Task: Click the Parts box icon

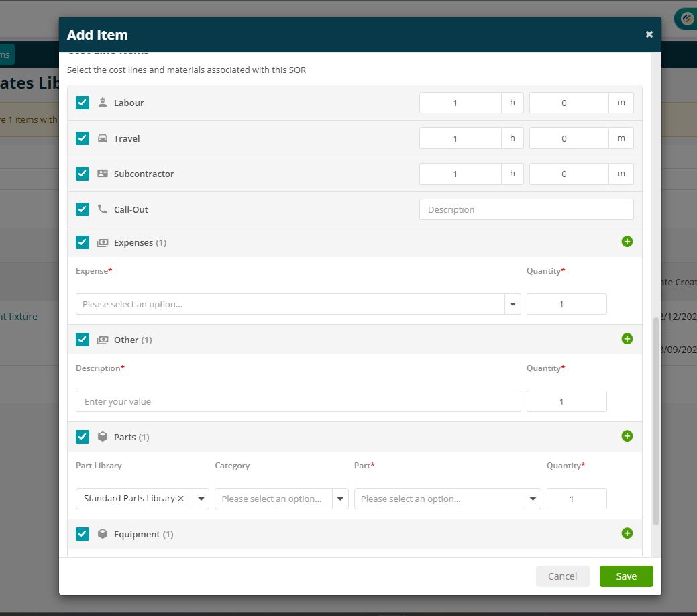Action: point(103,437)
